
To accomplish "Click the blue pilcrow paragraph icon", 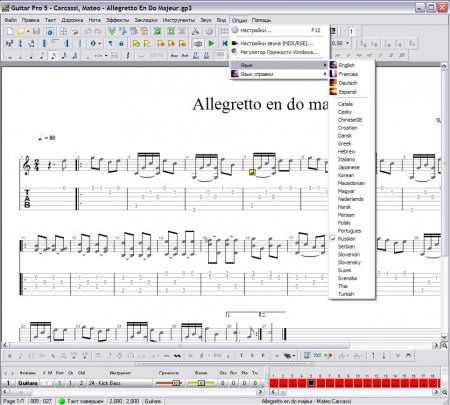I will (x=110, y=43).
